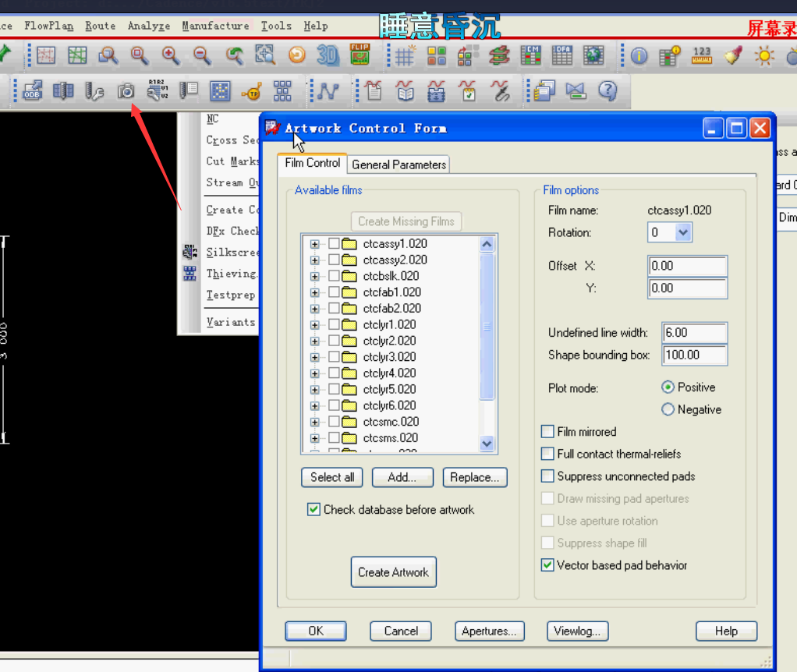Click the camera Artwork icon
The image size is (797, 672).
tap(126, 91)
